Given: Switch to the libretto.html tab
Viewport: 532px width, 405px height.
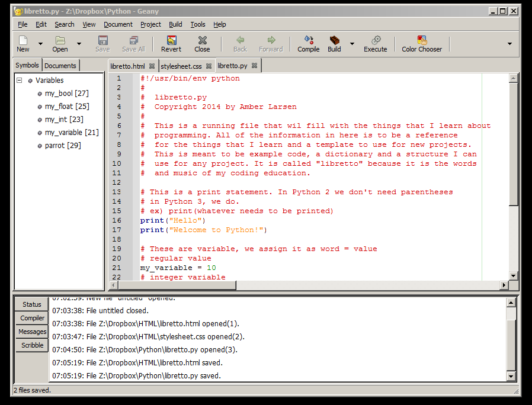Looking at the screenshot, I should [127, 66].
